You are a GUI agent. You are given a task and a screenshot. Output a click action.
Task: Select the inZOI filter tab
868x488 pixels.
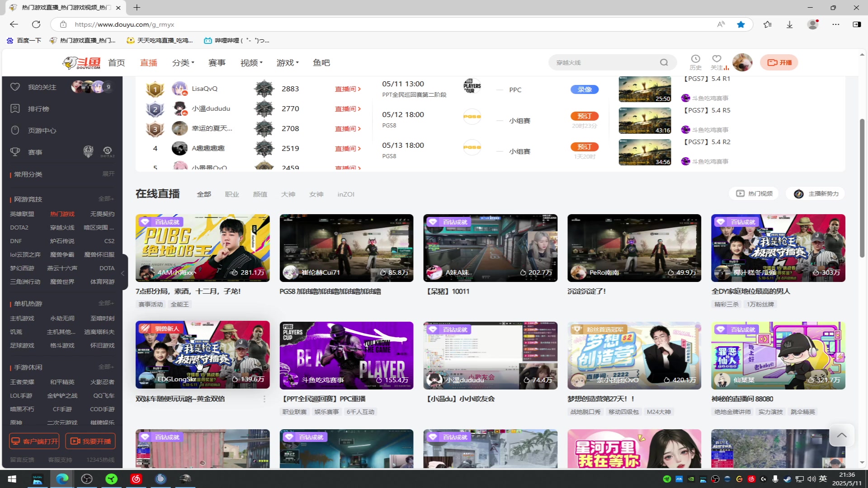pyautogui.click(x=346, y=194)
